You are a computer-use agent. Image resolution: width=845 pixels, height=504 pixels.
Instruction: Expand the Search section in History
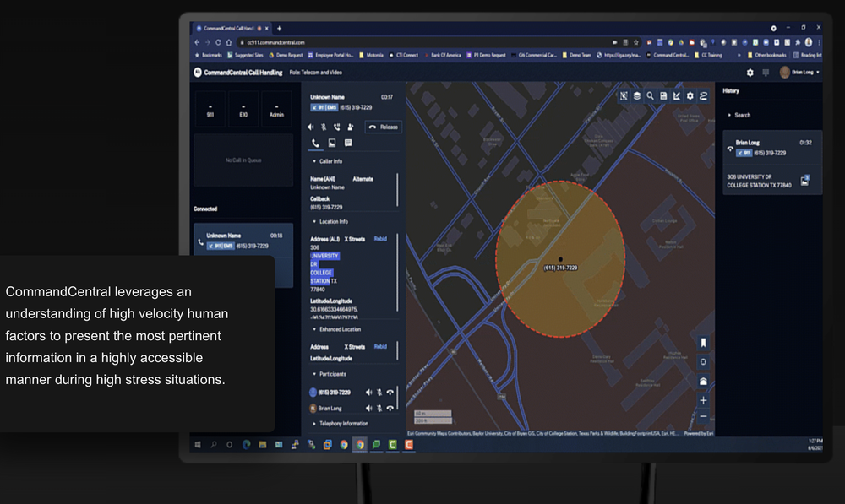[730, 115]
